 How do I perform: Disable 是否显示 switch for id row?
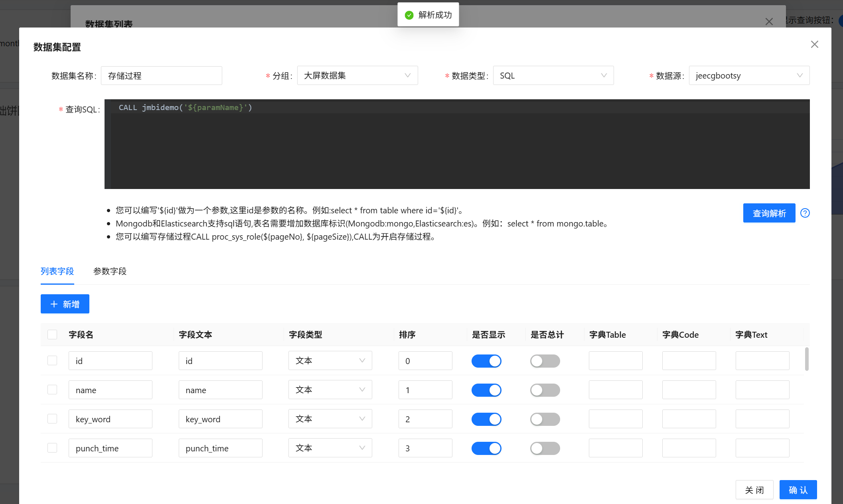tap(486, 361)
